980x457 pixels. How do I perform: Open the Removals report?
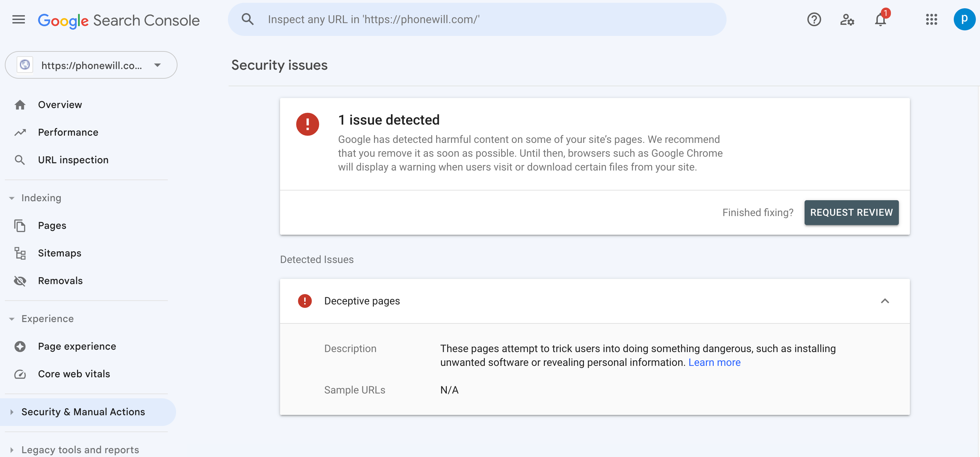[x=60, y=281]
